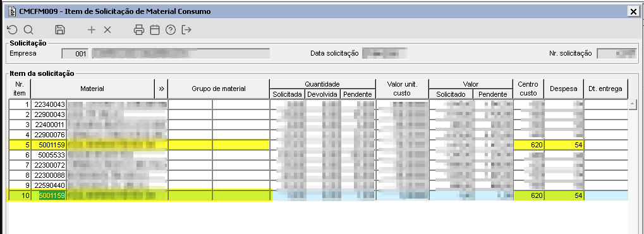Screen dimensions: 644x234
Task: Select material code 5001159 in row 5
Action: [49, 145]
